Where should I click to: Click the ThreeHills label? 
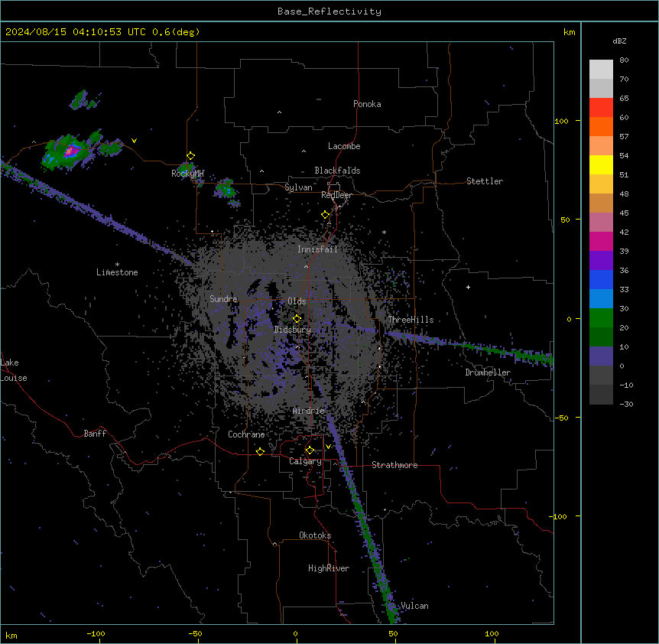tap(411, 320)
